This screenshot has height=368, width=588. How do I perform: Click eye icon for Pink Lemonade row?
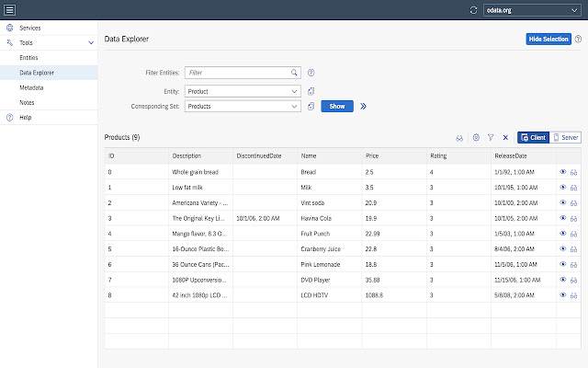[562, 264]
